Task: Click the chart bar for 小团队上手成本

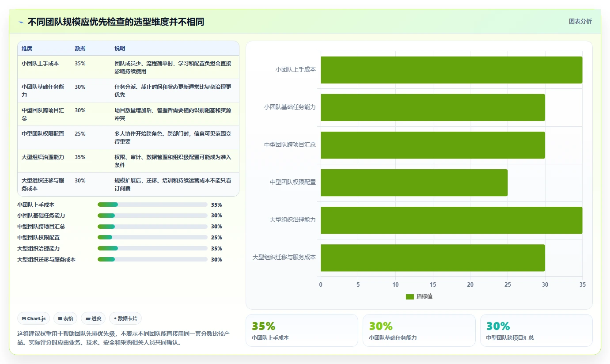Action: [451, 70]
